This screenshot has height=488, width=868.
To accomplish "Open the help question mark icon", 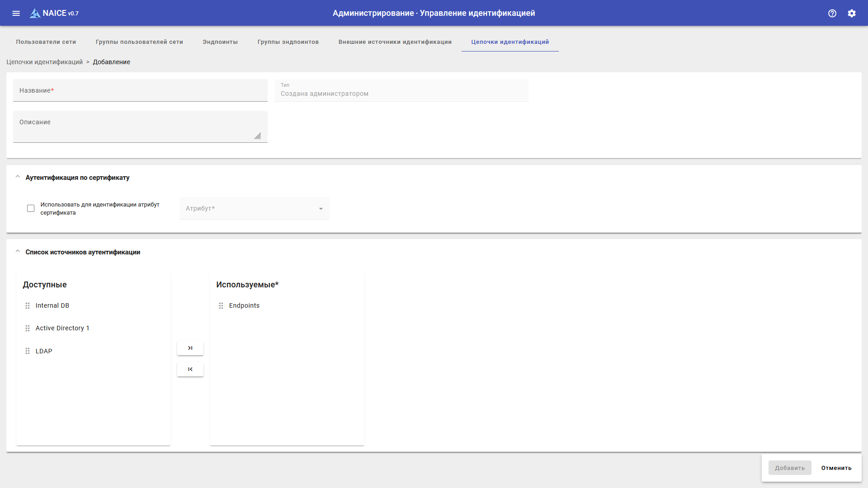I will click(x=832, y=13).
